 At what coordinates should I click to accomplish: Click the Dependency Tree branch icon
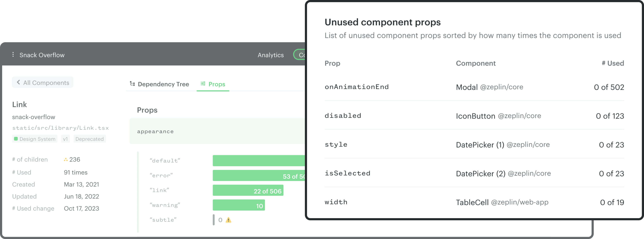[x=132, y=84]
